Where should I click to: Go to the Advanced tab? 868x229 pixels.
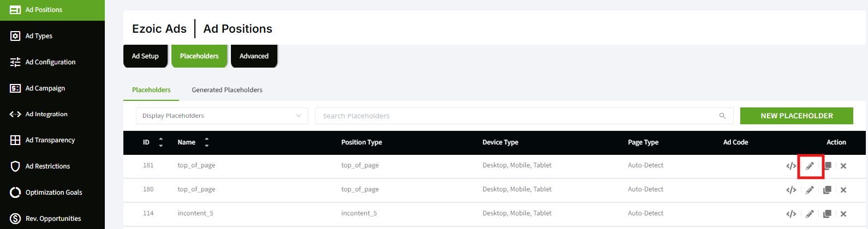254,56
